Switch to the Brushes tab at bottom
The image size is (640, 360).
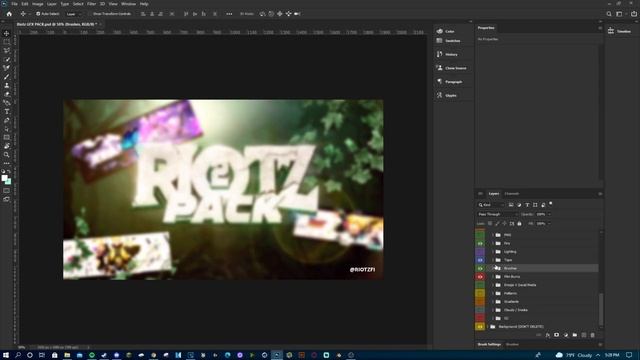pyautogui.click(x=512, y=344)
